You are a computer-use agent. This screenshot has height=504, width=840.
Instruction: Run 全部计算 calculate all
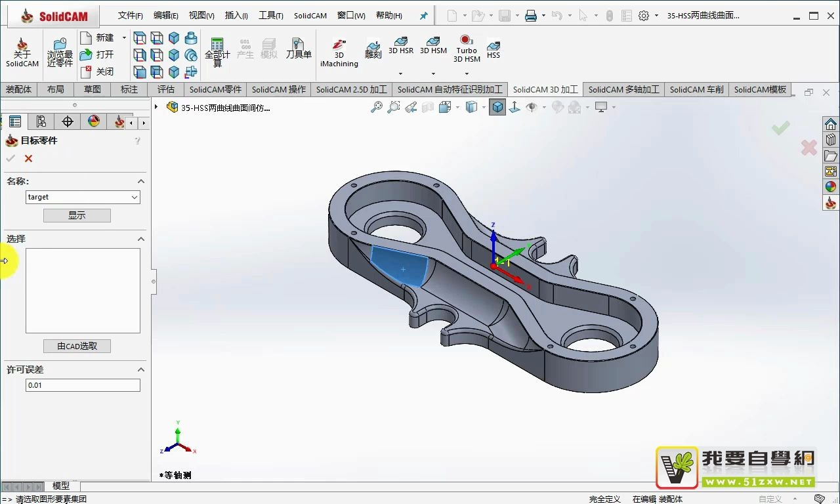(x=217, y=53)
